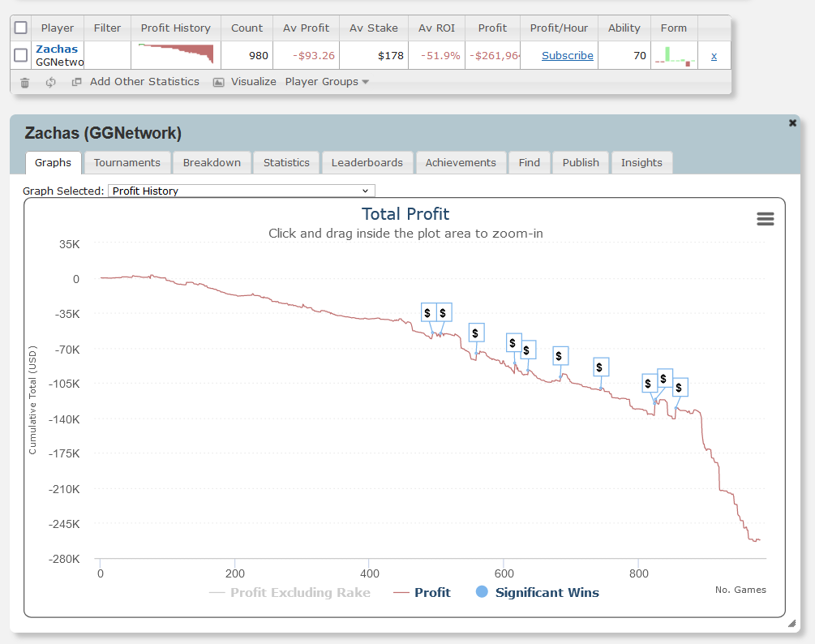
Task: Tick the select-all checkbox in table header
Action: point(21,28)
